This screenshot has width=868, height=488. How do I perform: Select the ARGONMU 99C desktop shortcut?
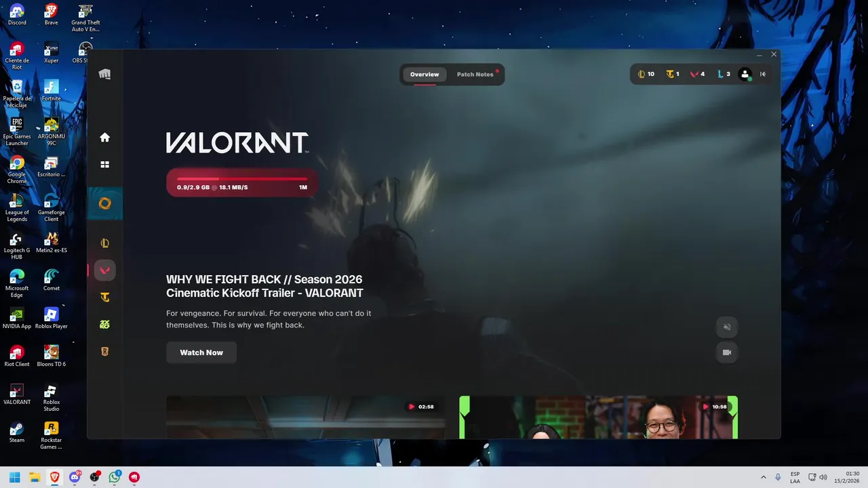point(52,131)
